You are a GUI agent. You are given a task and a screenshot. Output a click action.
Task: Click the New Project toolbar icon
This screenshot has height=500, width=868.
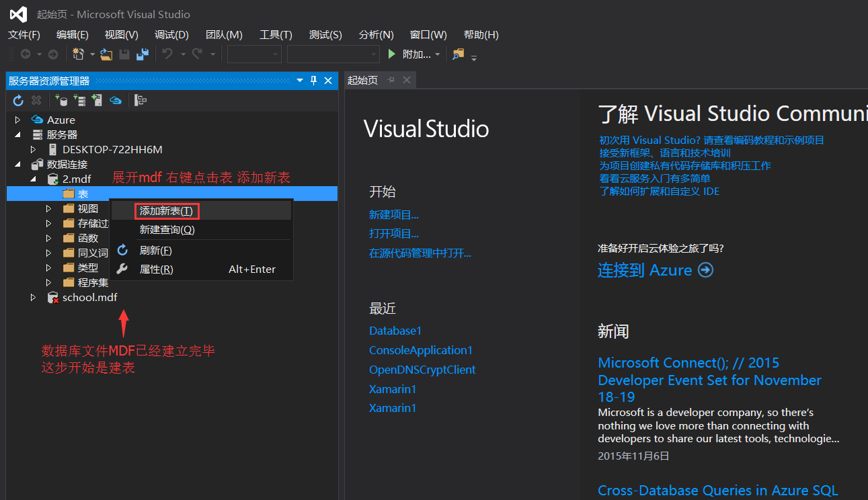(x=79, y=54)
